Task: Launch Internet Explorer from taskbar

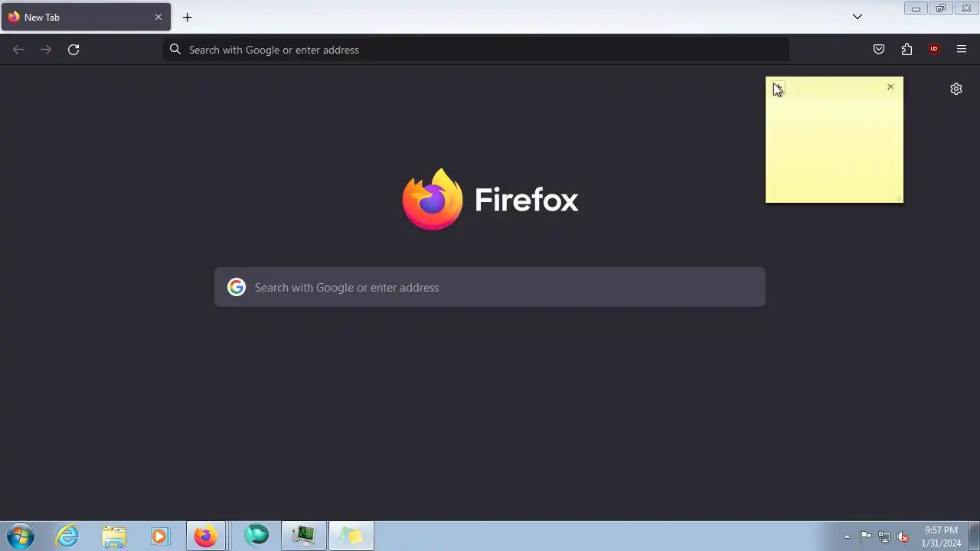Action: (x=67, y=536)
